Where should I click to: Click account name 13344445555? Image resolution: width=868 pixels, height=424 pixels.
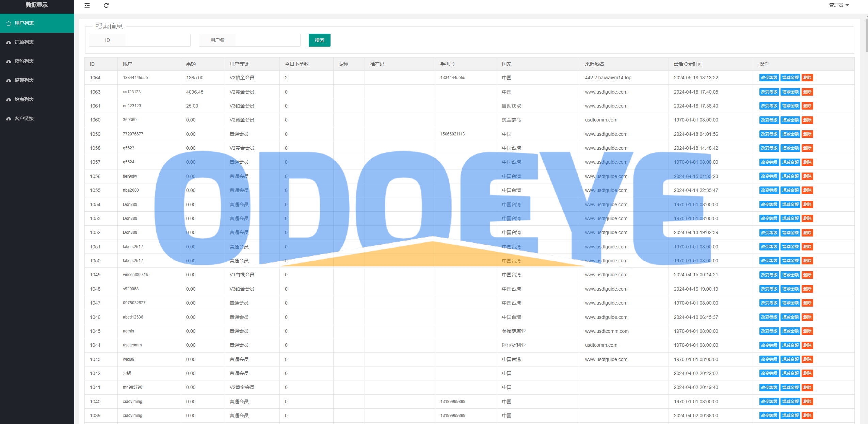(x=135, y=78)
